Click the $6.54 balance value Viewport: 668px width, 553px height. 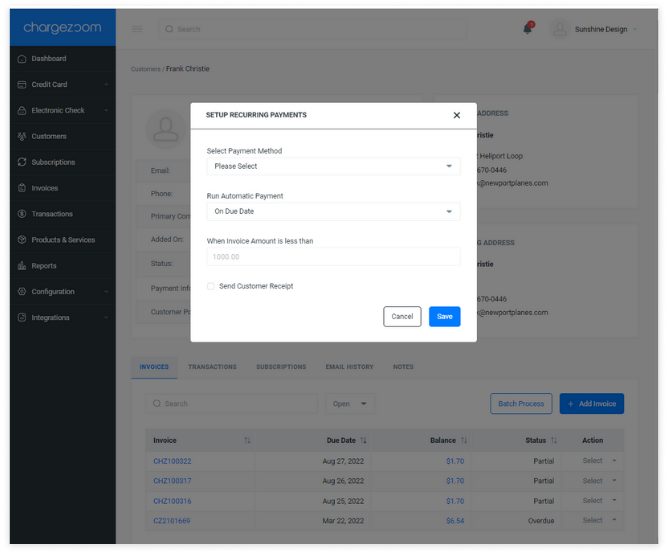click(x=455, y=521)
